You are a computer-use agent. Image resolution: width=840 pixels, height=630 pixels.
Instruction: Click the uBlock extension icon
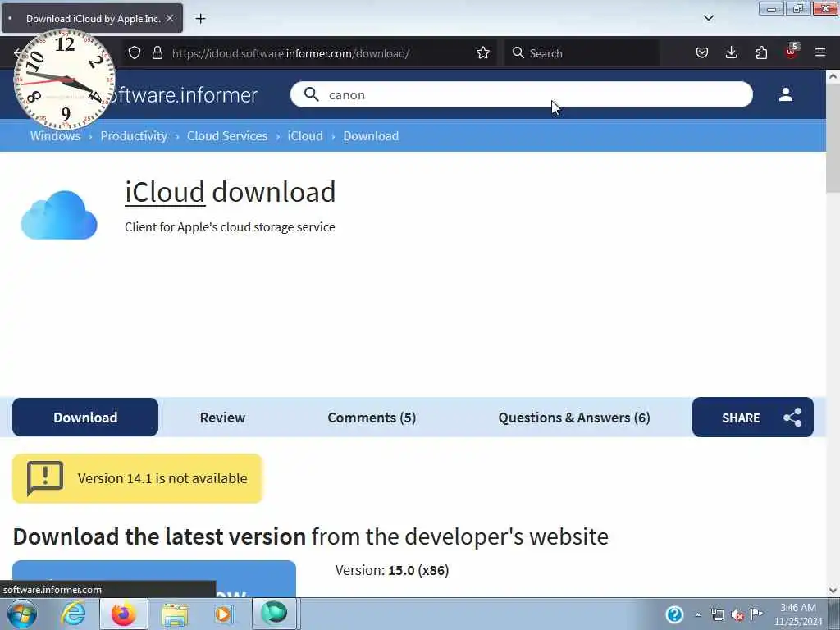click(792, 52)
